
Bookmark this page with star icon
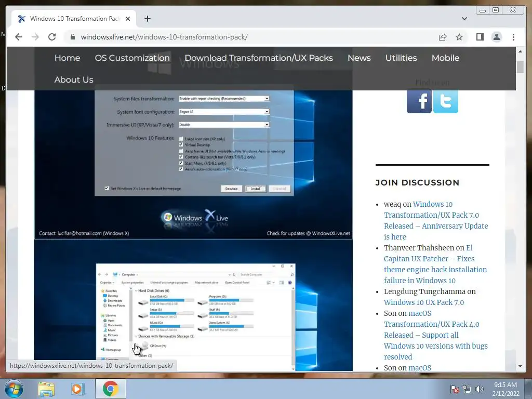click(x=459, y=37)
